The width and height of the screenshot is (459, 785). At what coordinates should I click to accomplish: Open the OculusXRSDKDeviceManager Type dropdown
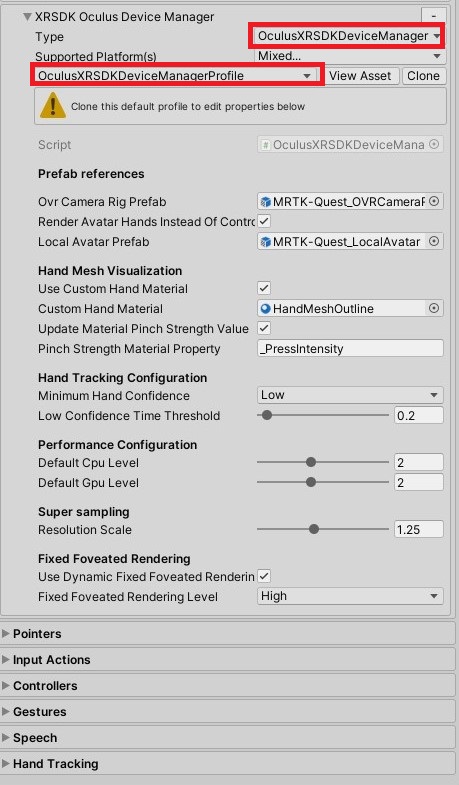tap(347, 36)
